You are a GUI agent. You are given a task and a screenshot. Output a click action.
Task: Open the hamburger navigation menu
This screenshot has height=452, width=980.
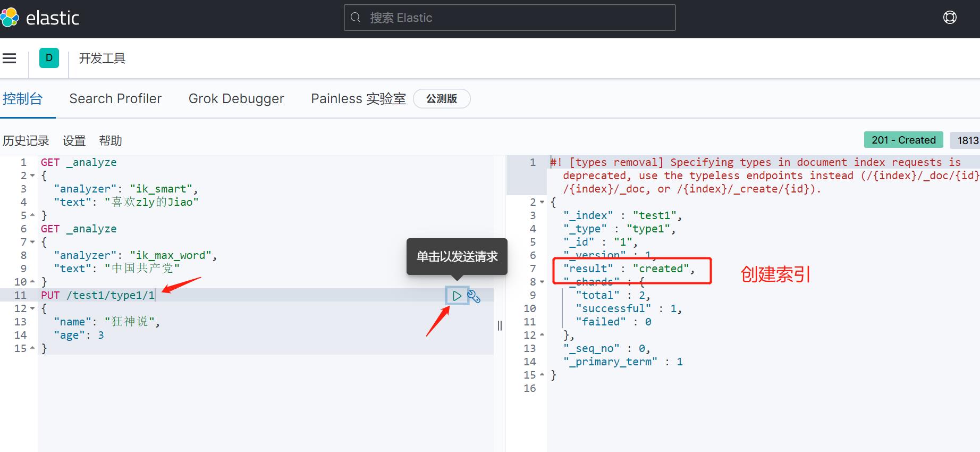[x=9, y=58]
